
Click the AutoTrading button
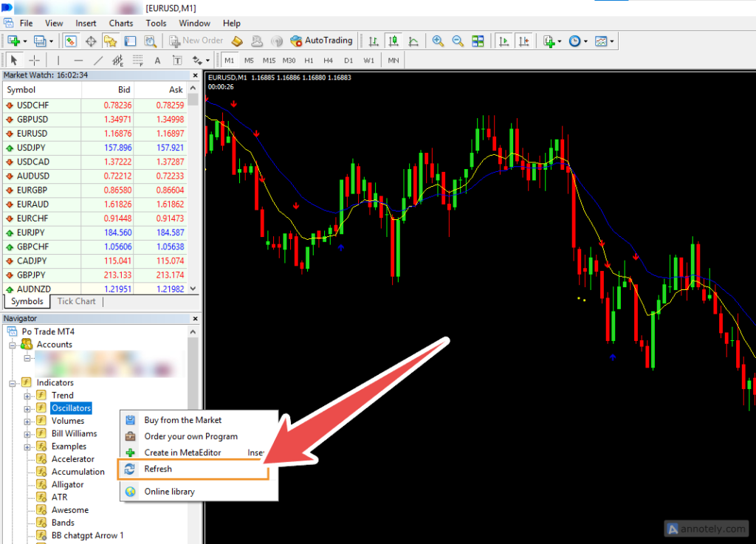(322, 41)
